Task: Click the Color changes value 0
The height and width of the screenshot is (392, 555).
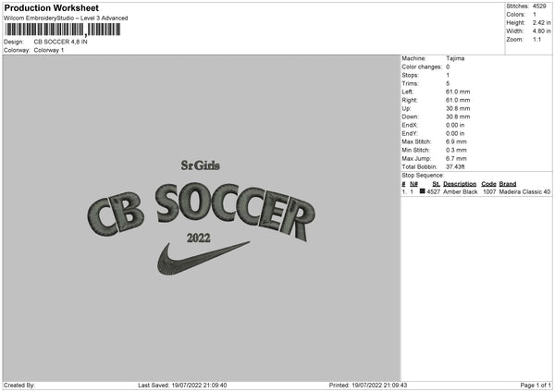Action: coord(448,67)
